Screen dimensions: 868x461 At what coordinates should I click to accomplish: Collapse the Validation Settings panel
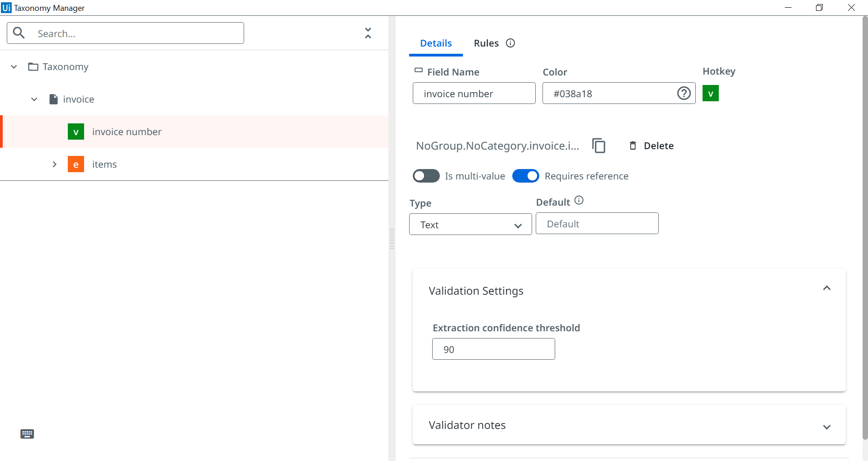(826, 288)
